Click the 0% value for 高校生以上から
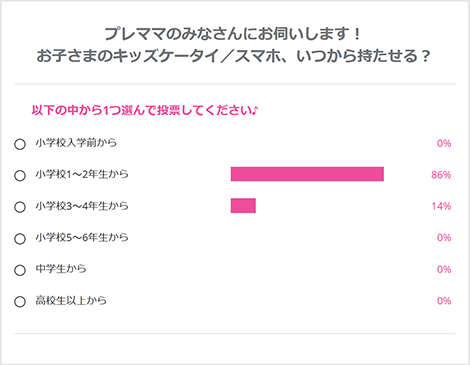470x365 pixels. tap(444, 301)
